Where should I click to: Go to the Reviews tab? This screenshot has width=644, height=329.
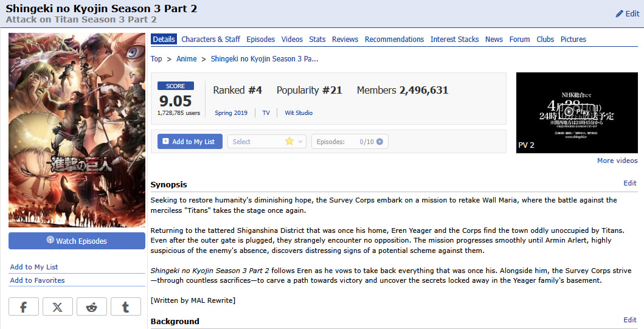(345, 40)
